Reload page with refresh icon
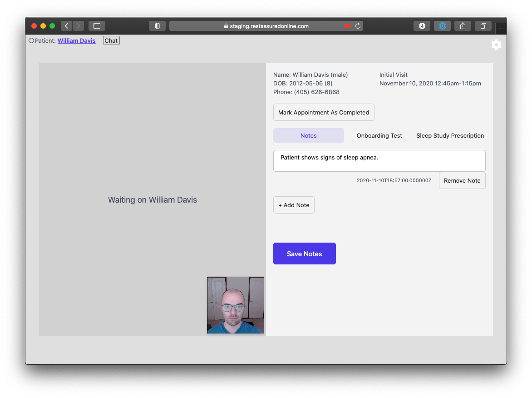Screen dimensions: 532x398 358,26
